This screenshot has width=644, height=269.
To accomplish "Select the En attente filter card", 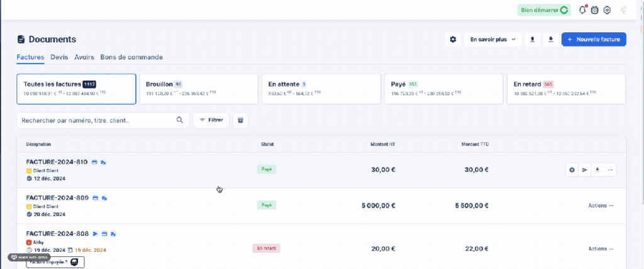I will click(321, 89).
